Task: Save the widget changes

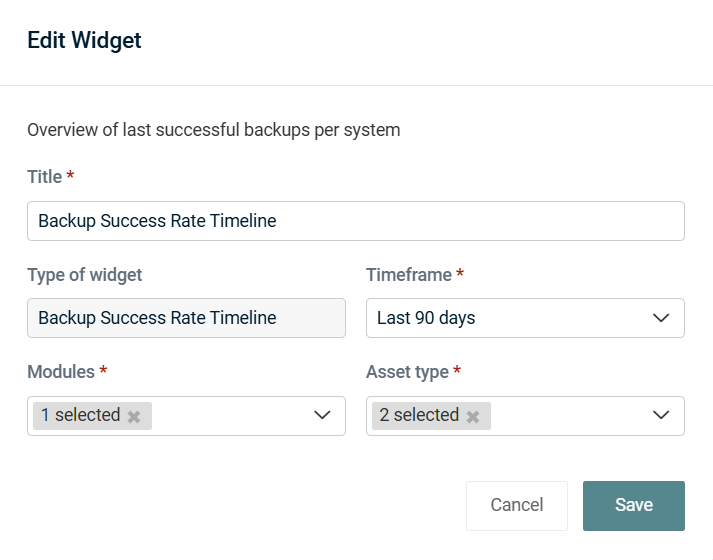Action: click(x=633, y=505)
